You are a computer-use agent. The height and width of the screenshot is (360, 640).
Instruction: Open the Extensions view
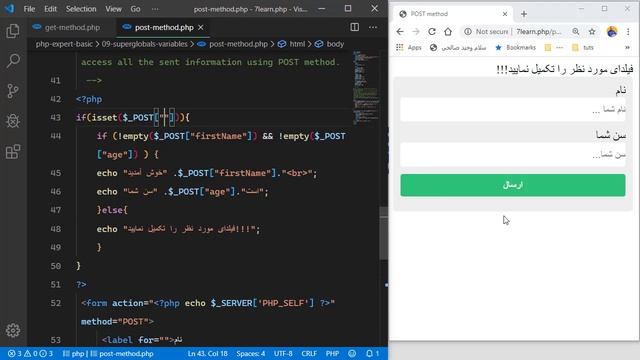point(13,151)
